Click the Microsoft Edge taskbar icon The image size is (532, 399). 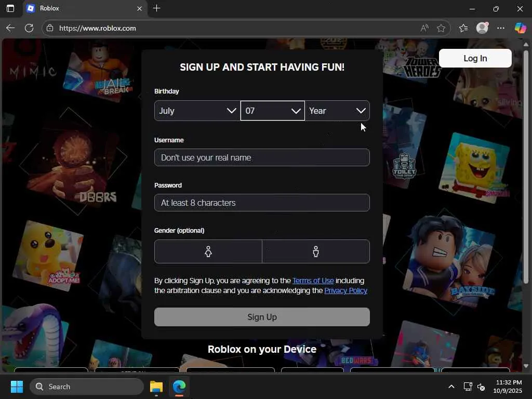[x=179, y=387]
